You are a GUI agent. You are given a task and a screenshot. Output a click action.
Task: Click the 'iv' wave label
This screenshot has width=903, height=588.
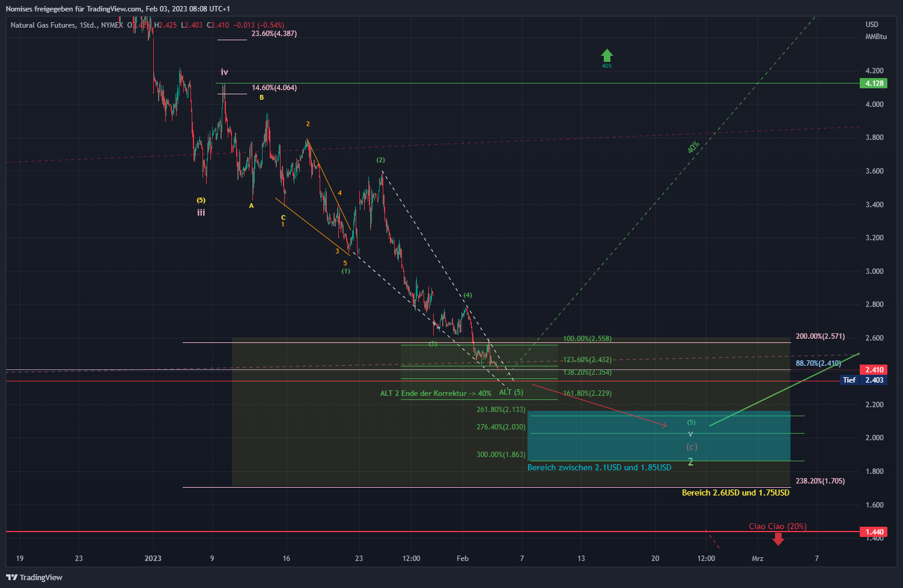click(x=224, y=72)
